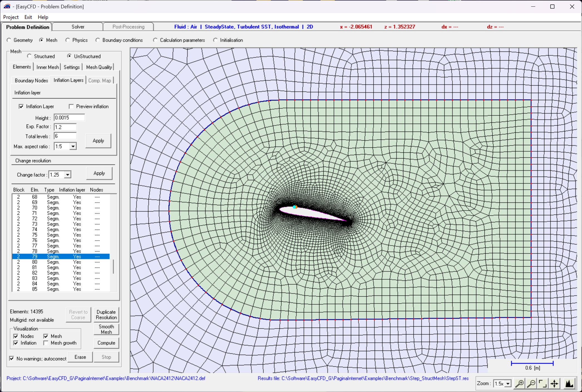The width and height of the screenshot is (582, 392).
Task: Select the Calculation parameters radio button
Action: coord(156,40)
